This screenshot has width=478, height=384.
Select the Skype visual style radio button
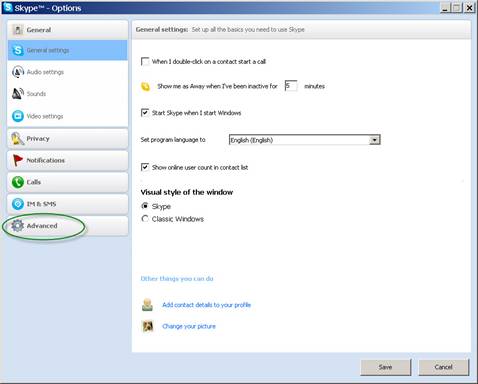(x=145, y=206)
